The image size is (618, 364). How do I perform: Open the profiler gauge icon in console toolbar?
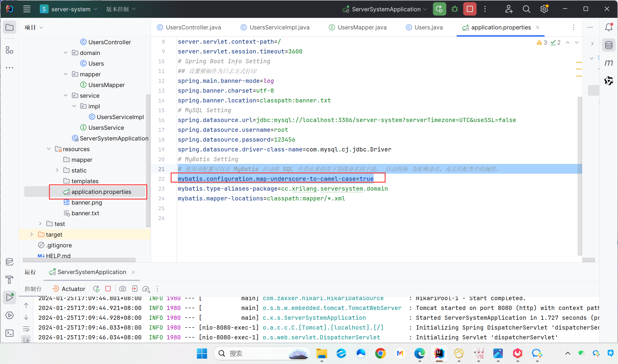click(x=146, y=289)
